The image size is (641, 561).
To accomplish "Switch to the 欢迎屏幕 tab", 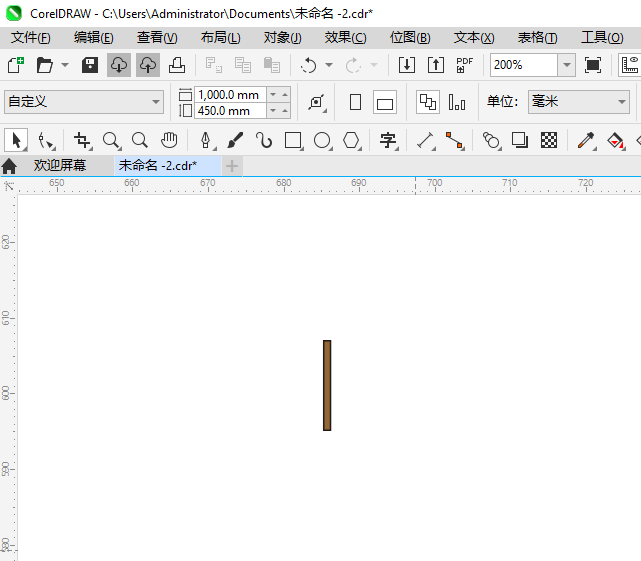I will point(60,166).
